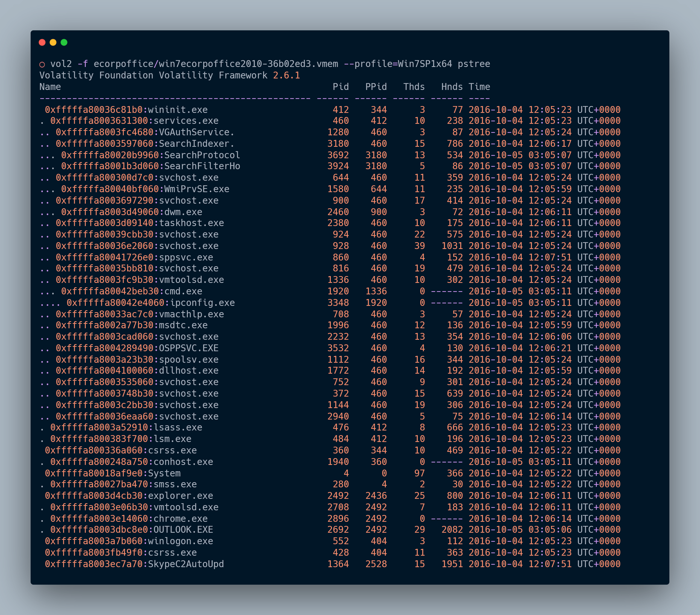700x615 pixels.
Task: Click the SearchIndexer. process name
Action: pyautogui.click(x=197, y=143)
